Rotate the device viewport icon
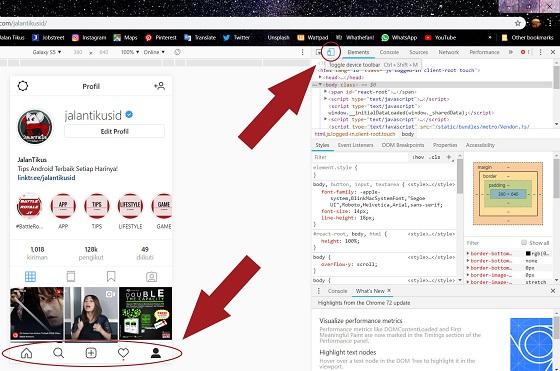Image resolution: width=560 pixels, height=371 pixels. pos(178,52)
